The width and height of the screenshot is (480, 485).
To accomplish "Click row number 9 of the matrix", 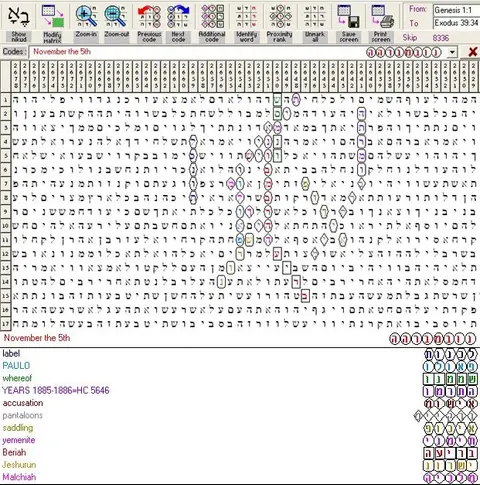I will point(5,212).
